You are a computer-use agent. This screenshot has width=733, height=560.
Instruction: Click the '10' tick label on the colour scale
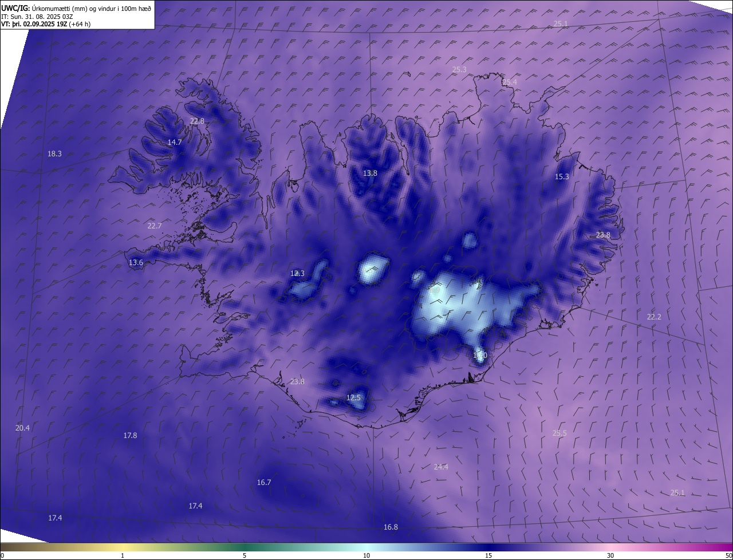coord(366,555)
